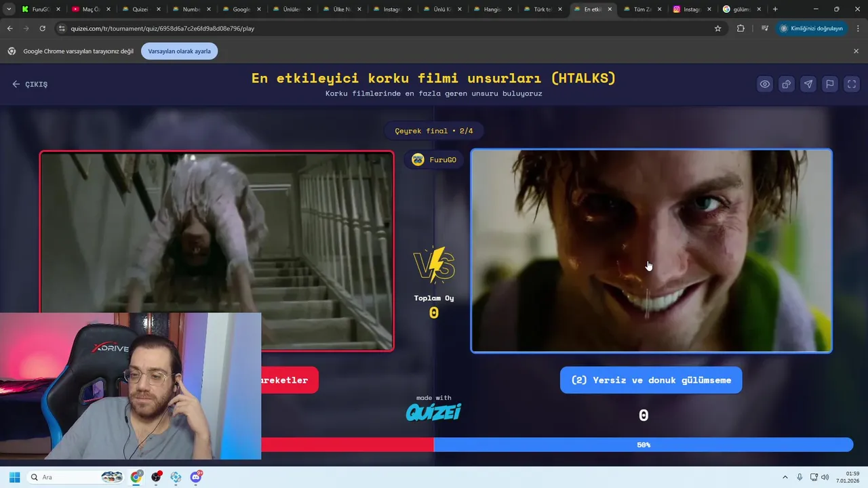Close the En etkil active tab
Viewport: 868px width, 488px height.
click(x=610, y=9)
